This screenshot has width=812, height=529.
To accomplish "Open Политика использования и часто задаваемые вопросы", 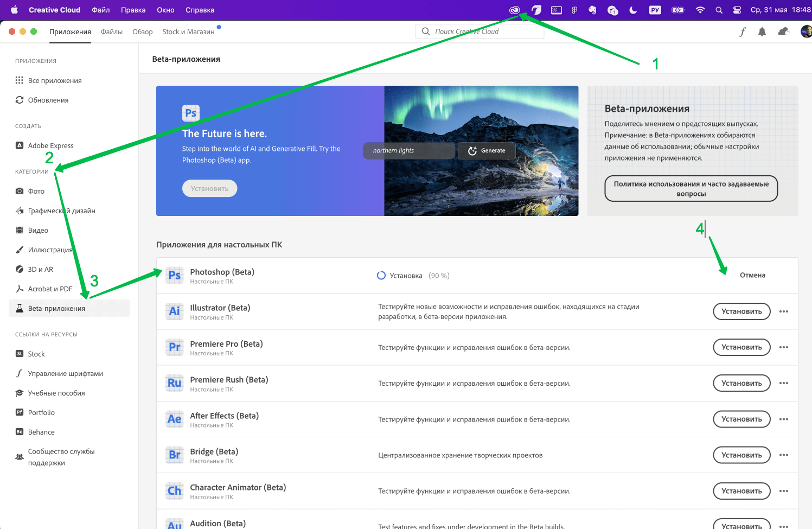I will click(691, 188).
